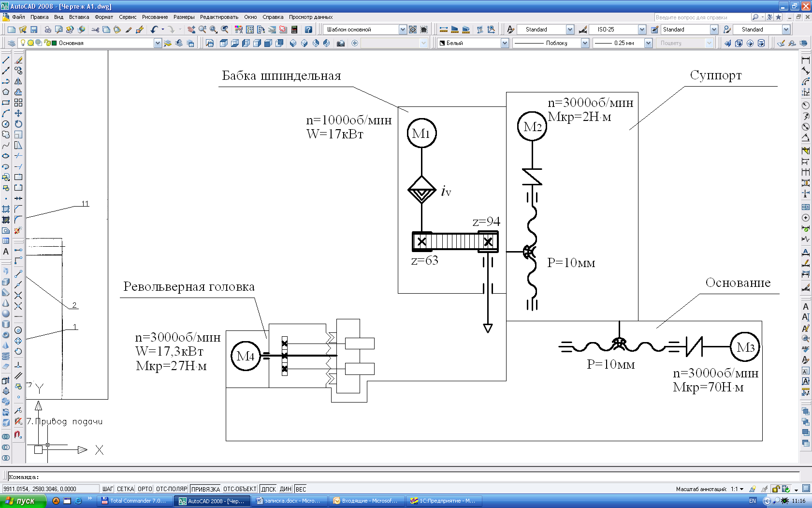Click the help search input field

coord(702,17)
